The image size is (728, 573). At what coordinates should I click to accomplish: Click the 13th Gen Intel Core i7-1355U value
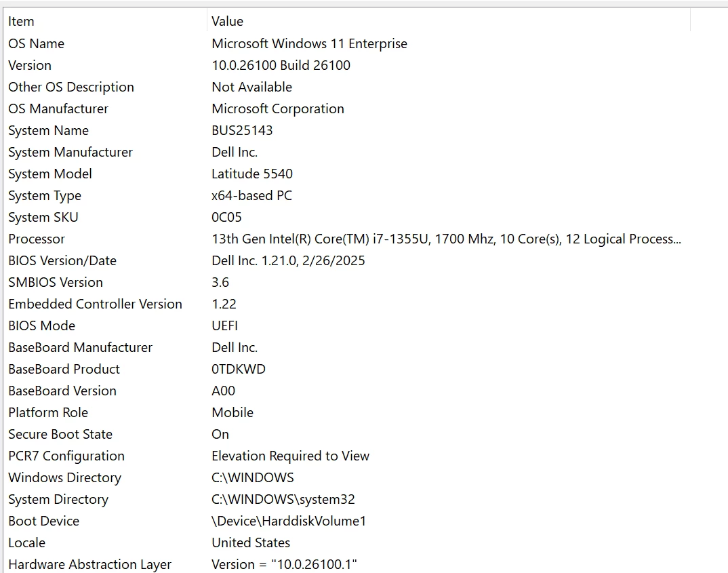click(446, 239)
